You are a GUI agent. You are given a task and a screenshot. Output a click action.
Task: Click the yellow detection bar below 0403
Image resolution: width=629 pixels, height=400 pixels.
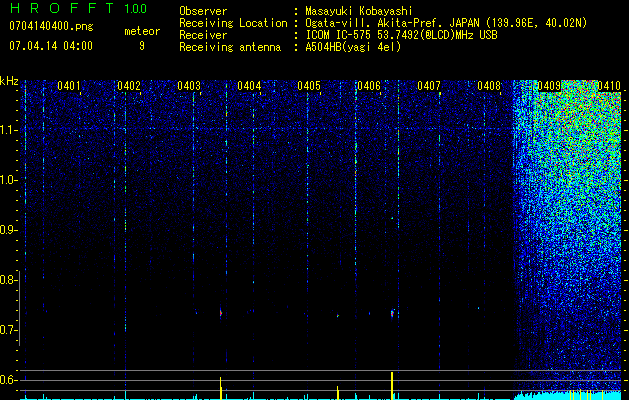[x=221, y=388]
